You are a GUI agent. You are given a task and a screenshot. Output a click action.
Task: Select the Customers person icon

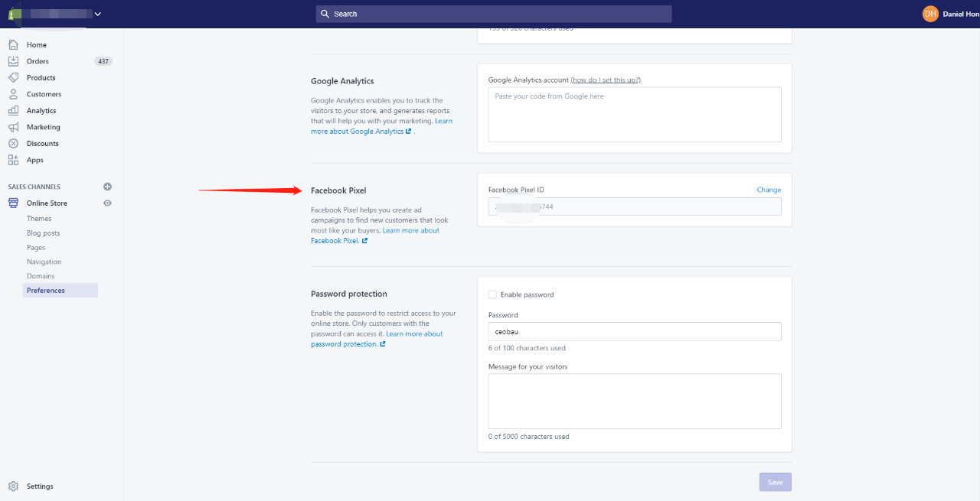tap(13, 94)
